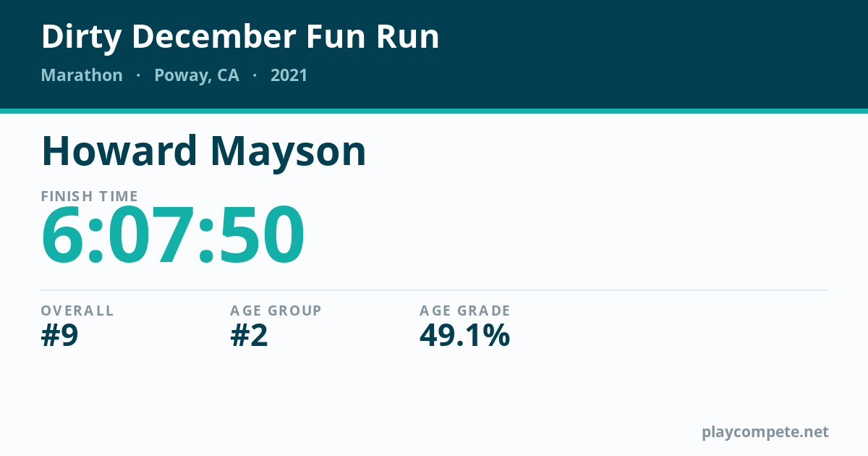
Task: Select the #9 overall rank
Action: [x=59, y=336]
